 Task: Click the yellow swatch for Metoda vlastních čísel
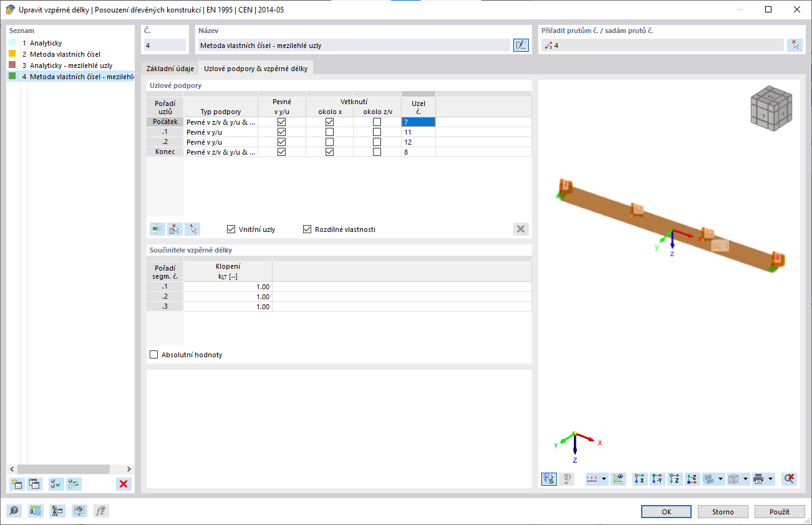click(x=12, y=54)
